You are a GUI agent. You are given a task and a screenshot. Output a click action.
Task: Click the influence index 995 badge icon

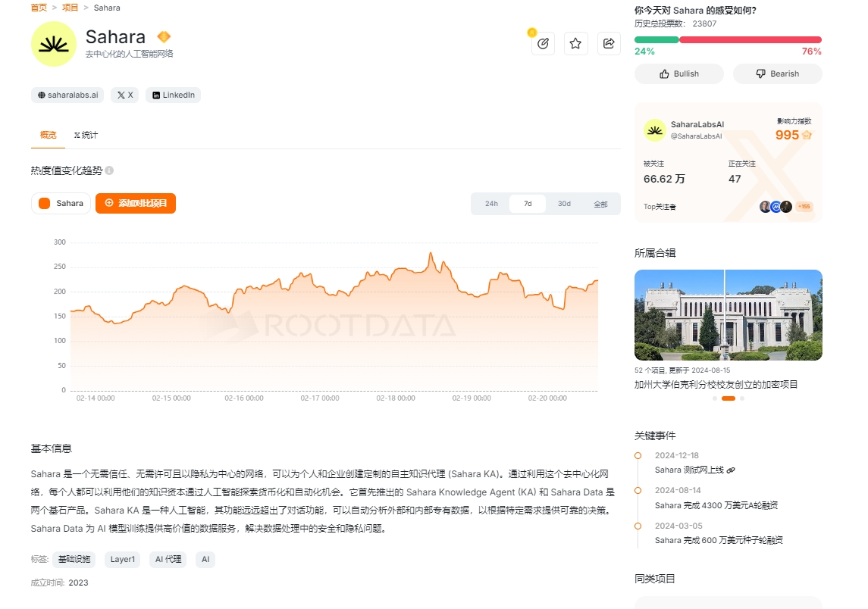coord(807,135)
